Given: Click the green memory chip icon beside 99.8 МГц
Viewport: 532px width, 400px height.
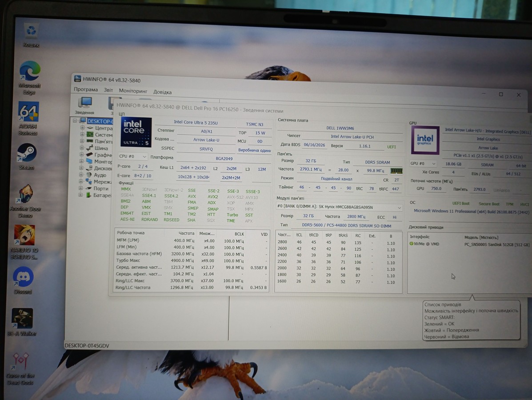Looking at the screenshot, I should click(396, 171).
